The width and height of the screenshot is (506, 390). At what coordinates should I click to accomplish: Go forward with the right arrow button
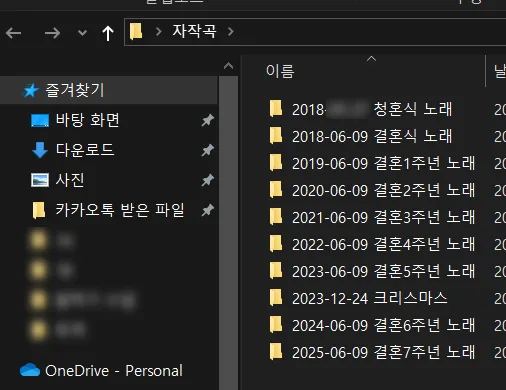[x=52, y=33]
